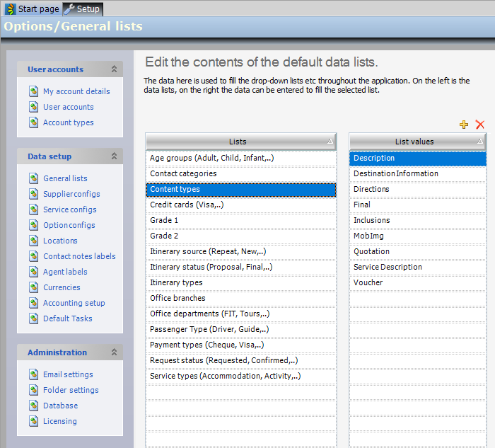Screen dimensions: 495x448
Task: Select the Voucher list value
Action: (x=368, y=282)
